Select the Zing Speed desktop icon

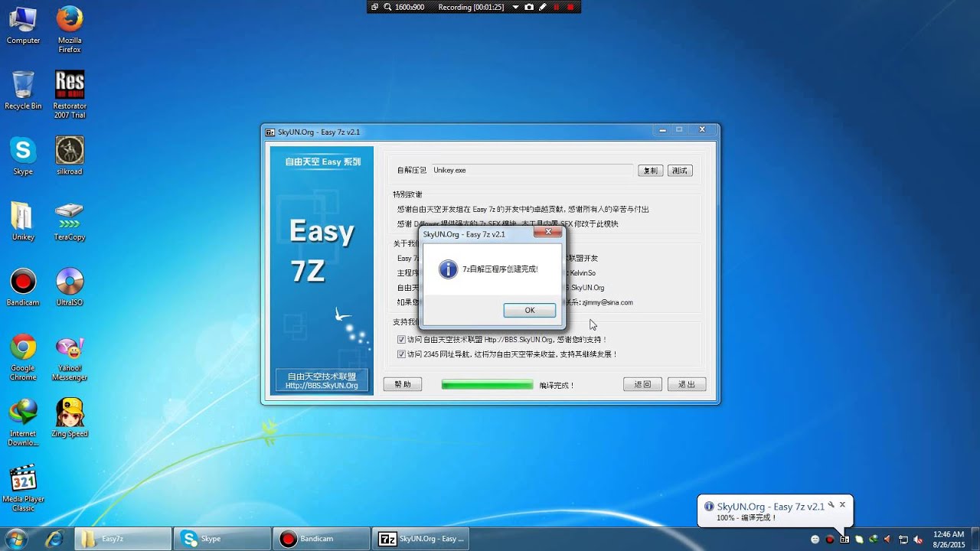70,418
